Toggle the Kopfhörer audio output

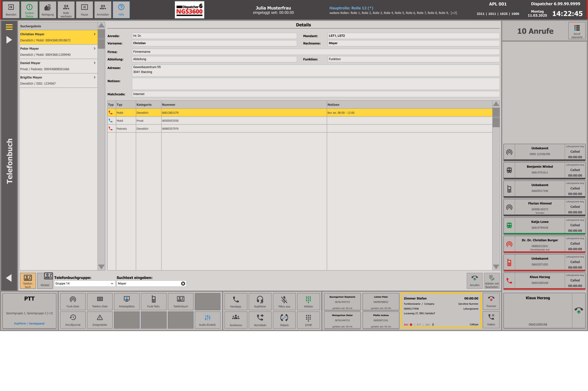[x=260, y=302]
